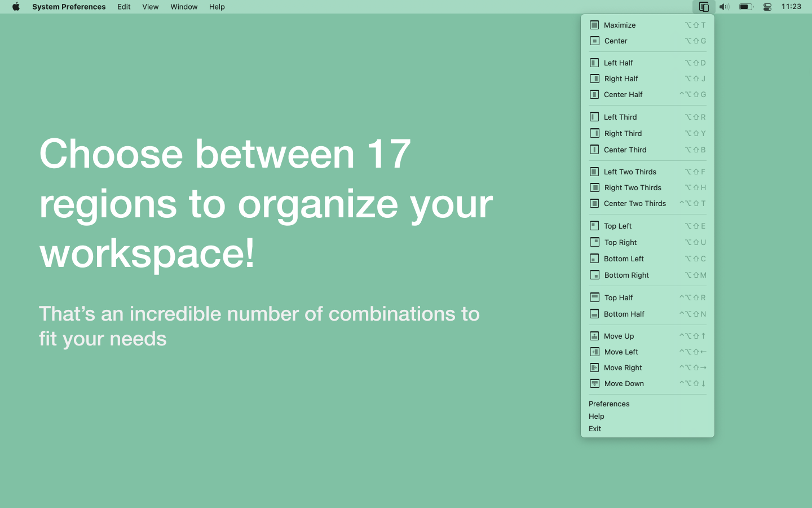Click the Bottom Right quadrant icon
Image resolution: width=812 pixels, height=508 pixels.
[594, 275]
